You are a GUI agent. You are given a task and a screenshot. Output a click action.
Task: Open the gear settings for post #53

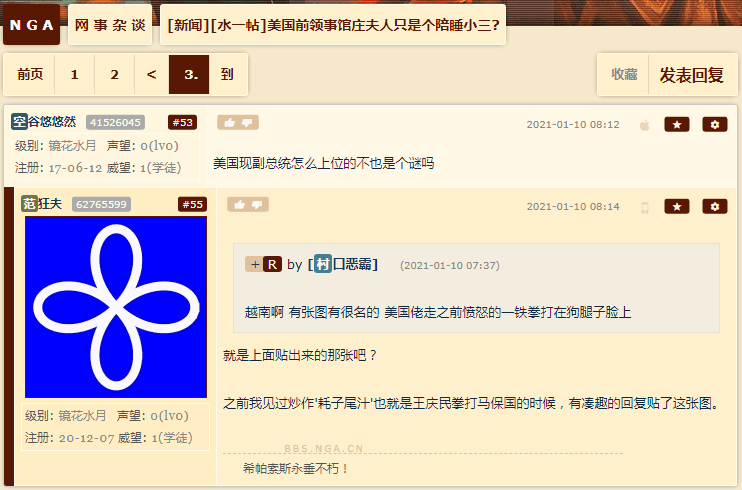click(715, 125)
